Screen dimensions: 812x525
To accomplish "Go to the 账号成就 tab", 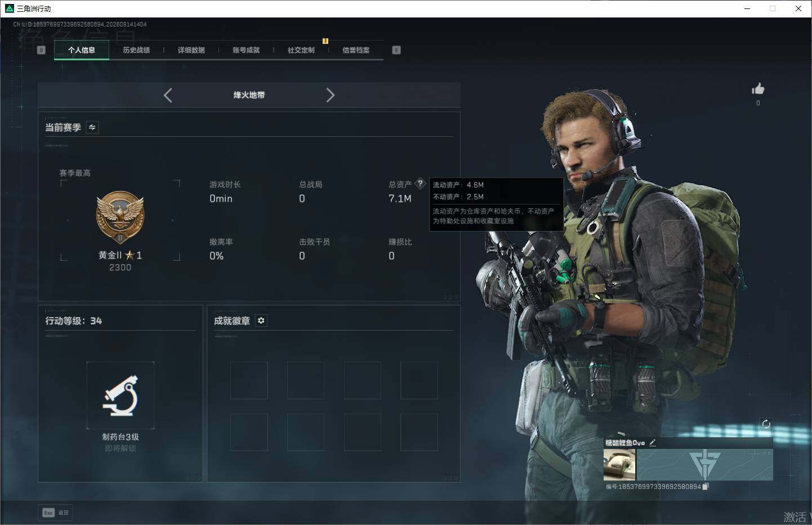I will point(246,50).
